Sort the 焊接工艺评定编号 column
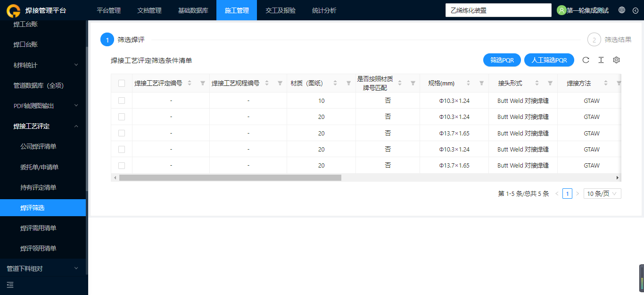 (x=190, y=83)
